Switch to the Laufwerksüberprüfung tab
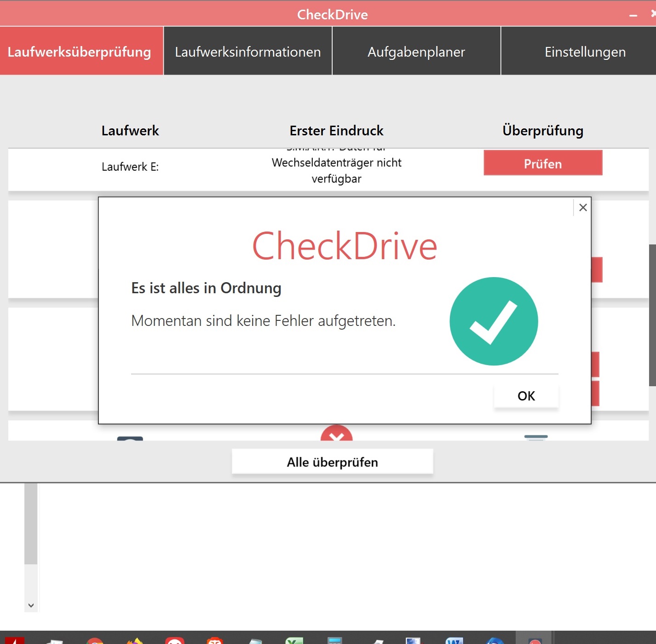 click(x=81, y=51)
